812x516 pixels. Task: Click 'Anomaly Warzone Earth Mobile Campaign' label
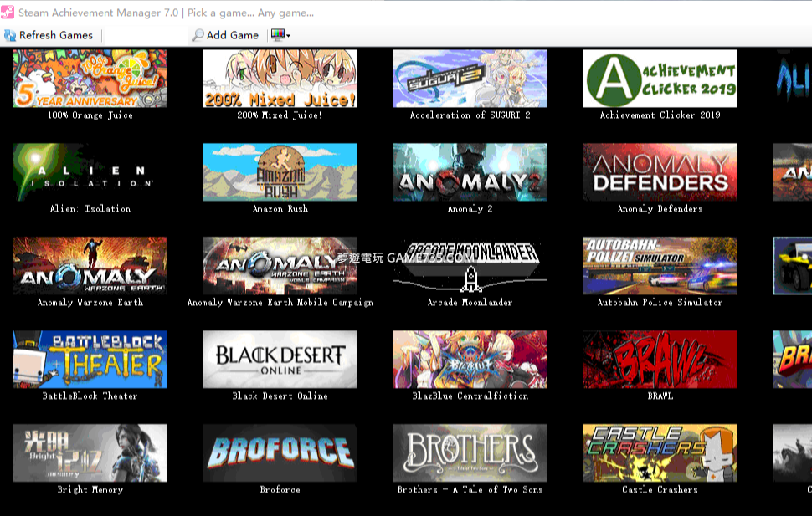click(x=280, y=303)
